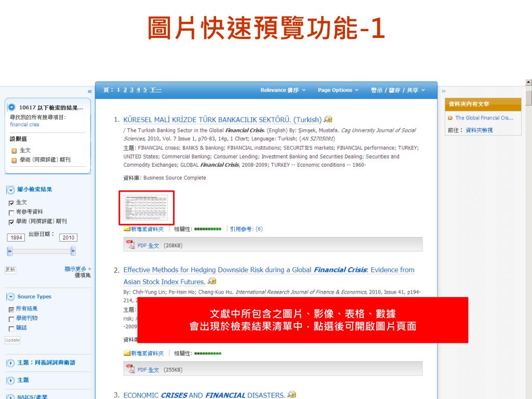Click folder icon to add result 1 to folder
Image resolution: width=532 pixels, height=399 pixels.
127,229
